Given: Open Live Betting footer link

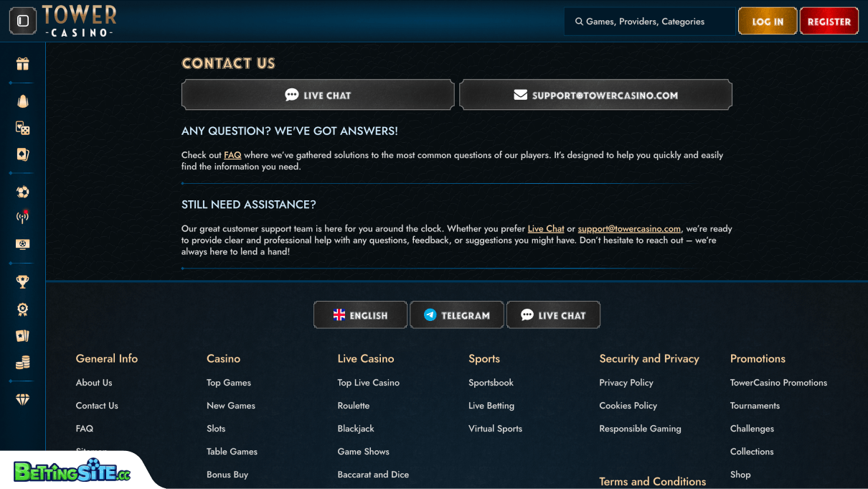Looking at the screenshot, I should point(491,406).
